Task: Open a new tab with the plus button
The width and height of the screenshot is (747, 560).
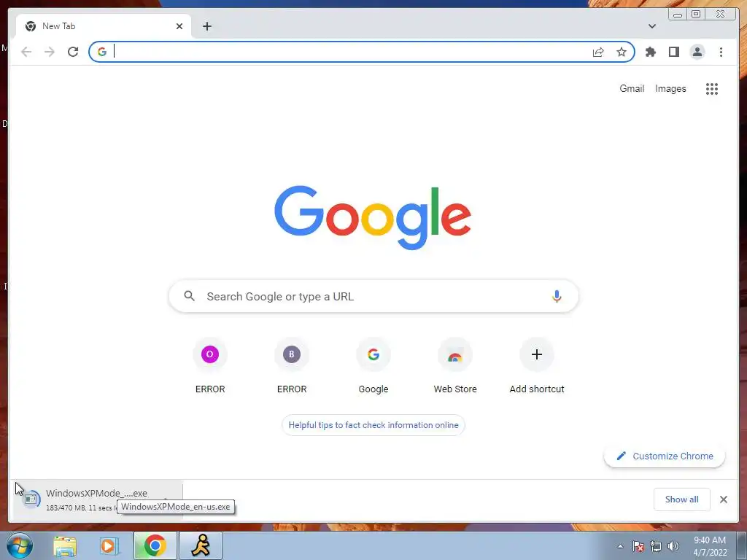Action: 206,26
